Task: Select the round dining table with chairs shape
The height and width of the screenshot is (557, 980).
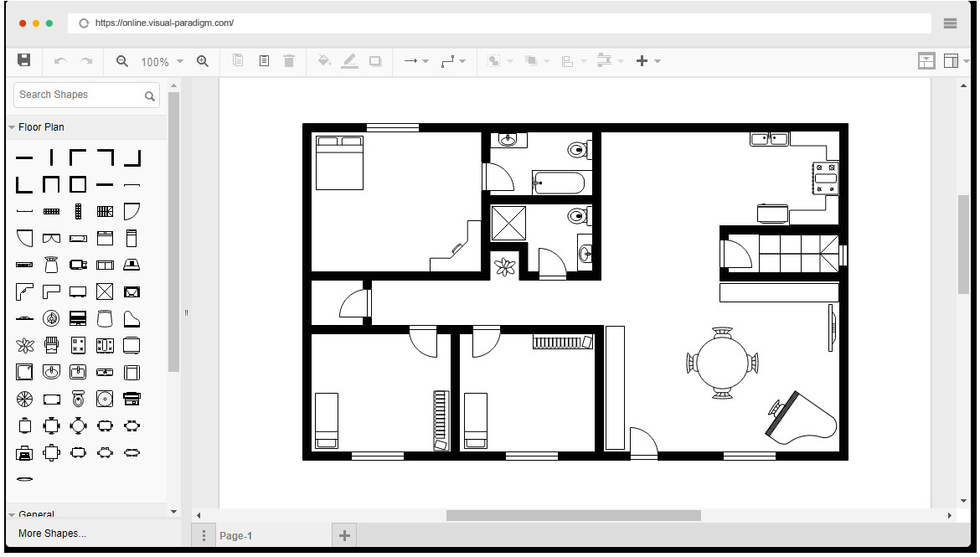Action: click(x=78, y=425)
